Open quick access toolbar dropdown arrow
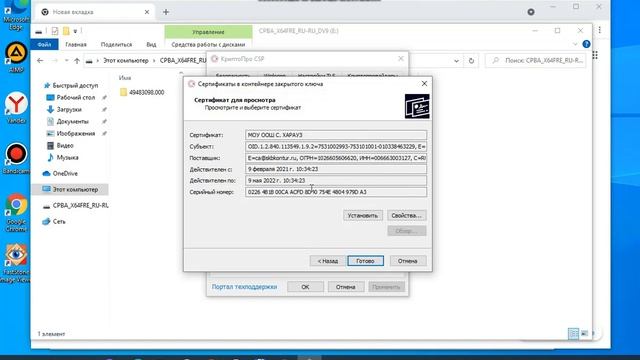Screen dimensions: 640x360 (x=75, y=31)
